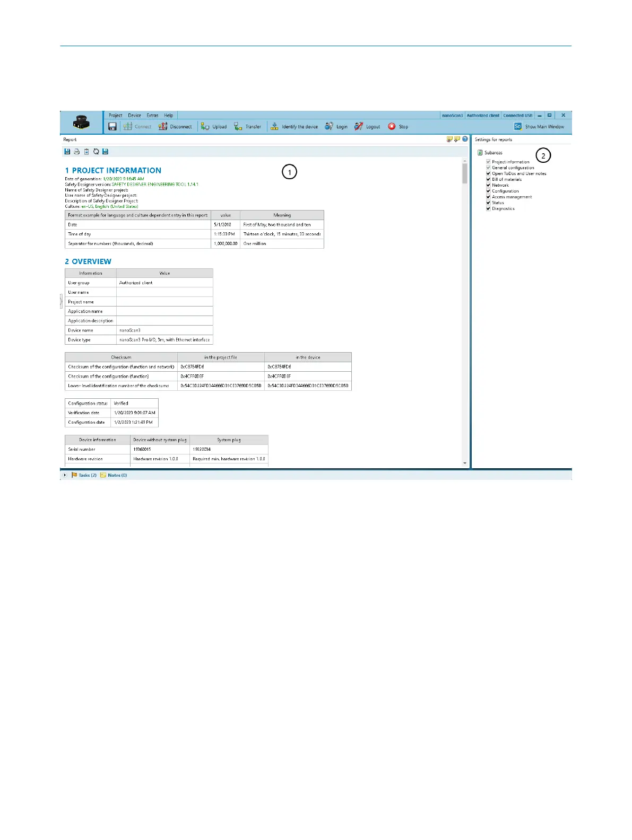Screen dimensions: 632x840
Task: Click the Transfer toolbar icon
Action: click(238, 126)
